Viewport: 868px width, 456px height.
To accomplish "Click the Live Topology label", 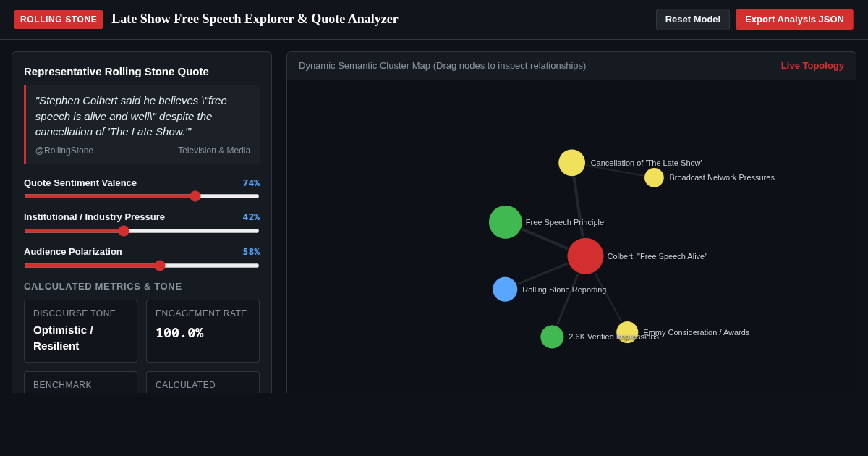I will (812, 66).
